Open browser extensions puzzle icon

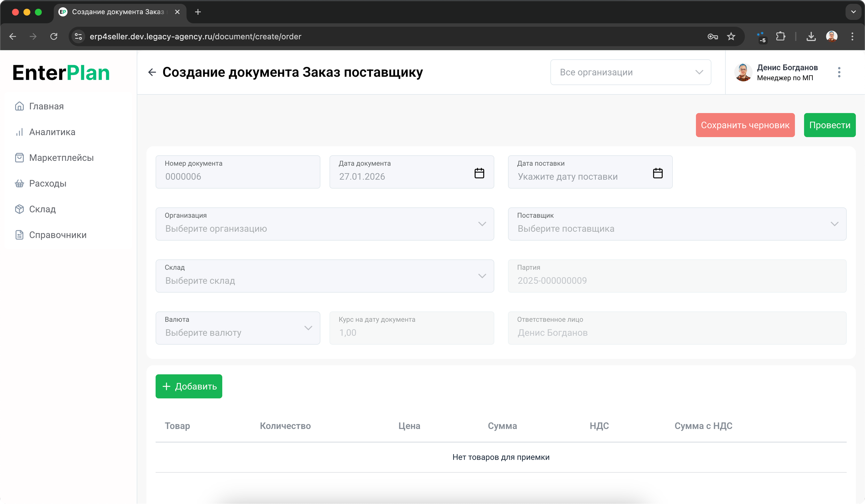[x=781, y=36]
